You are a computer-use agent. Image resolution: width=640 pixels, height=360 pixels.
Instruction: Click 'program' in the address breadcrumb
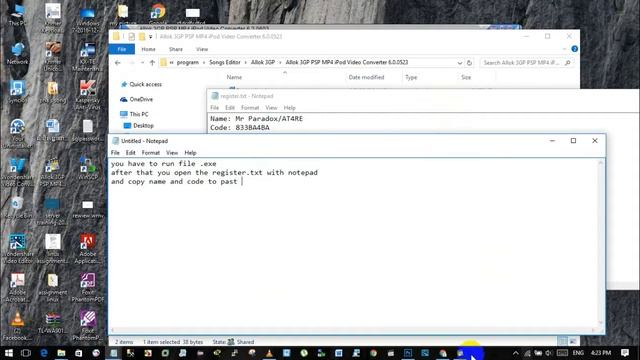click(187, 62)
